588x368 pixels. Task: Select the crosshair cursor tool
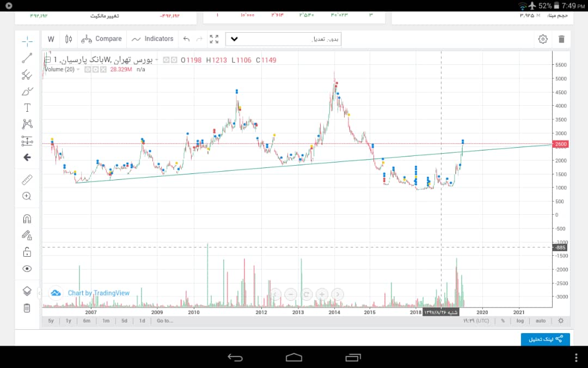(27, 41)
